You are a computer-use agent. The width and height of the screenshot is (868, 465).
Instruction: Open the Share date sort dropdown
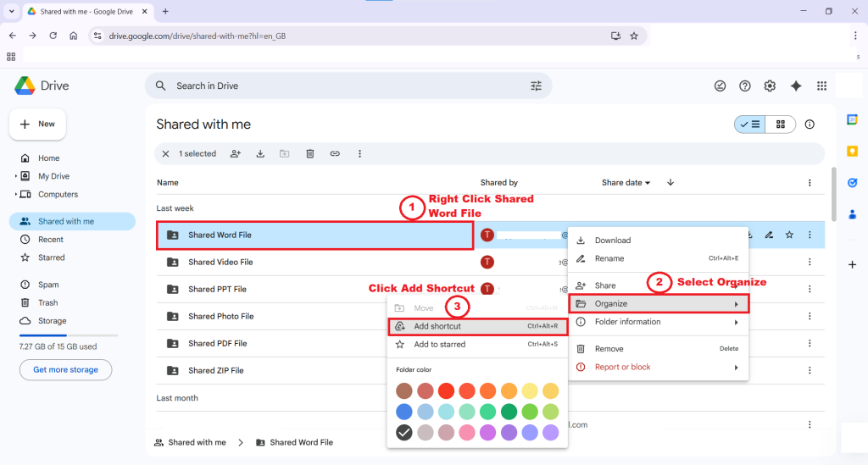coord(626,182)
